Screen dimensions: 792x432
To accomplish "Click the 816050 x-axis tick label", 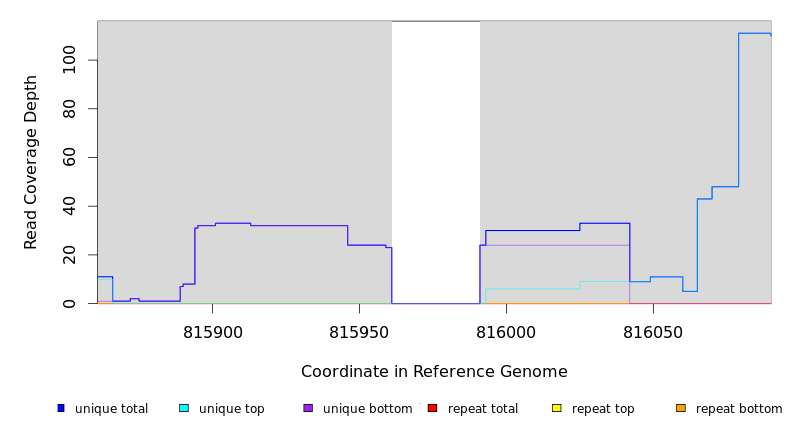I will 652,332.
